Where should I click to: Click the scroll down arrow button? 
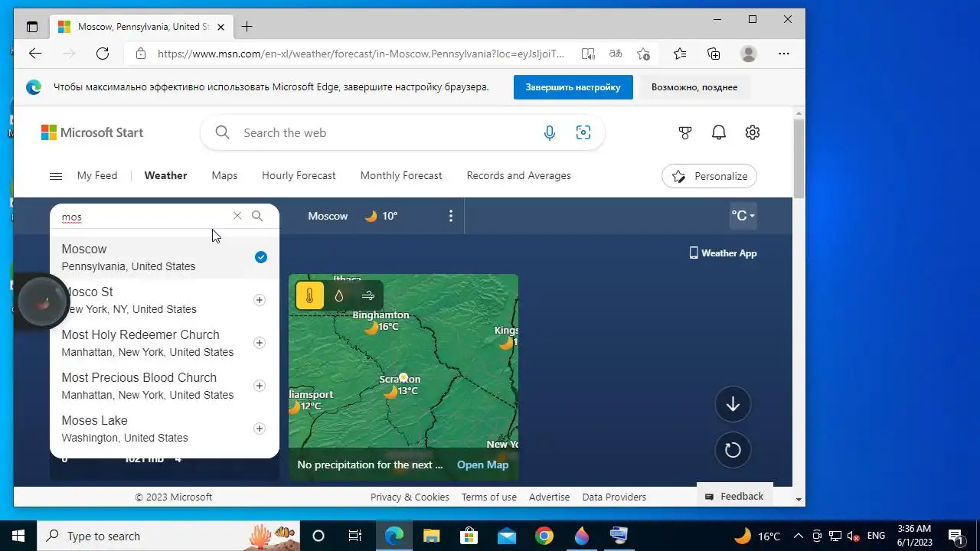pos(733,404)
